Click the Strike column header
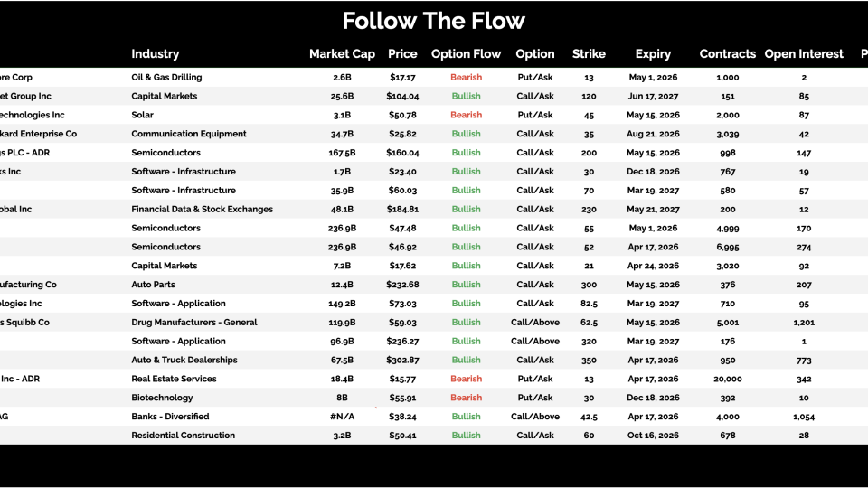The width and height of the screenshot is (868, 488). coord(589,54)
